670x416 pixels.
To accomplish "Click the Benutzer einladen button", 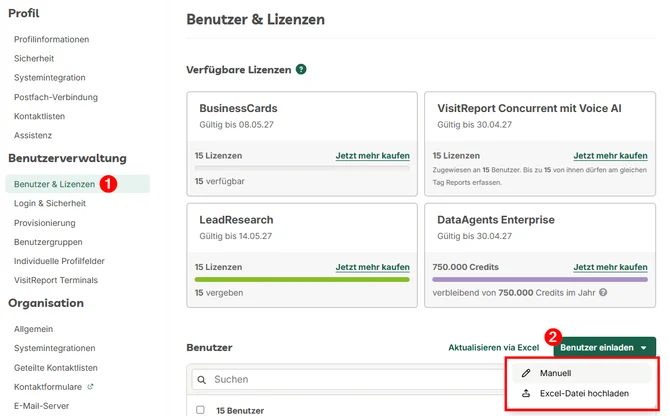I will coord(604,348).
